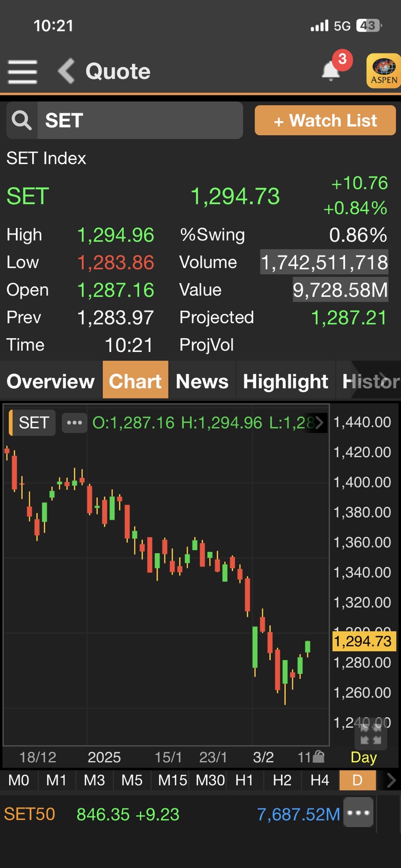Expand the chart OHLC header arrow

[x=319, y=422]
